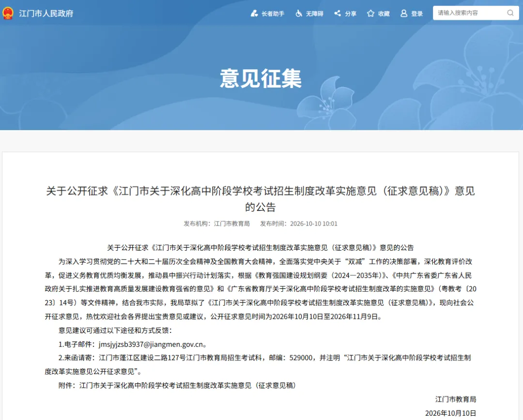Open the 江门市人民政府 home link
523x420 pixels.
(x=46, y=14)
